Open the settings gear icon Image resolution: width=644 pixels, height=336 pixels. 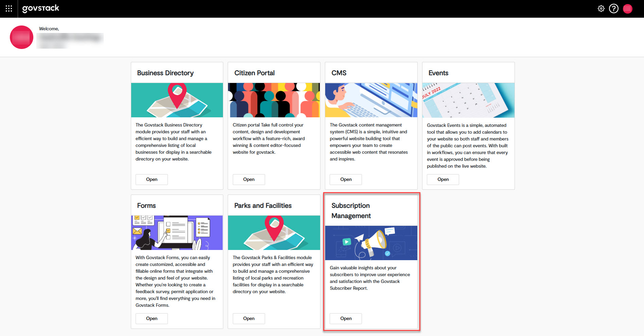coord(601,9)
